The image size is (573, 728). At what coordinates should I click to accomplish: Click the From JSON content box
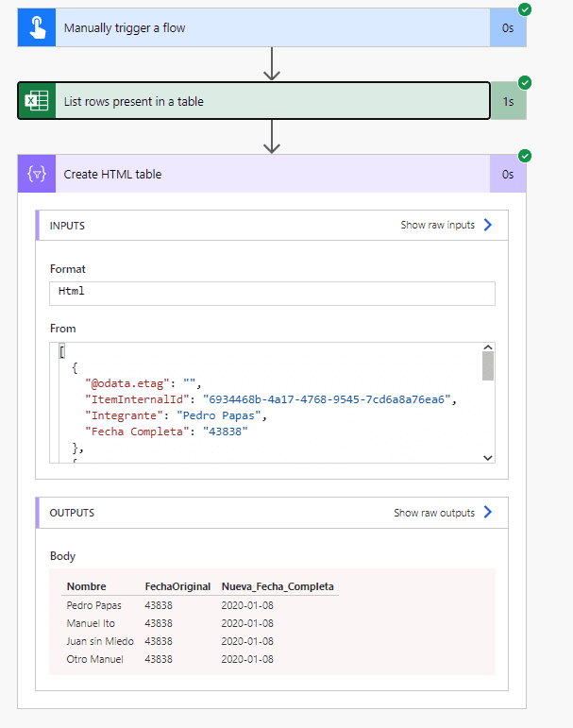pos(264,403)
